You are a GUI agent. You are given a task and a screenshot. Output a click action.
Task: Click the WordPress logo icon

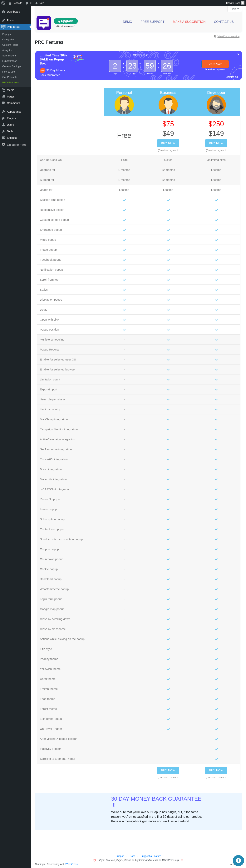[x=3, y=3]
